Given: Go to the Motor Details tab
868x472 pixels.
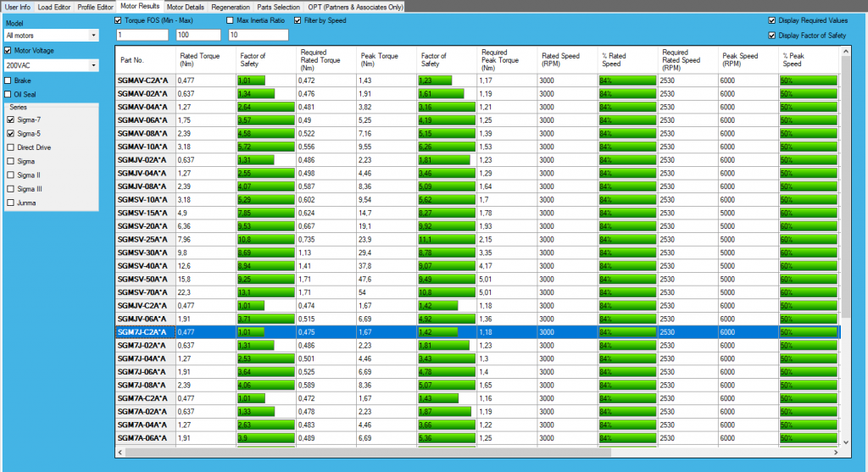Looking at the screenshot, I should click(185, 7).
